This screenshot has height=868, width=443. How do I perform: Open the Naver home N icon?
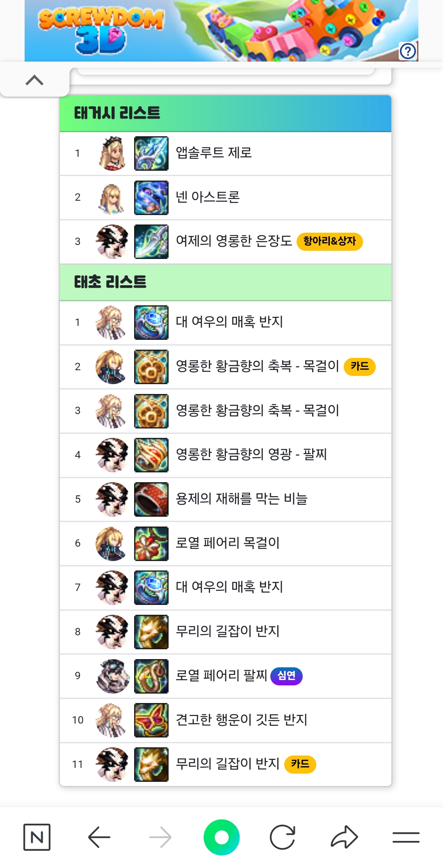point(37,837)
